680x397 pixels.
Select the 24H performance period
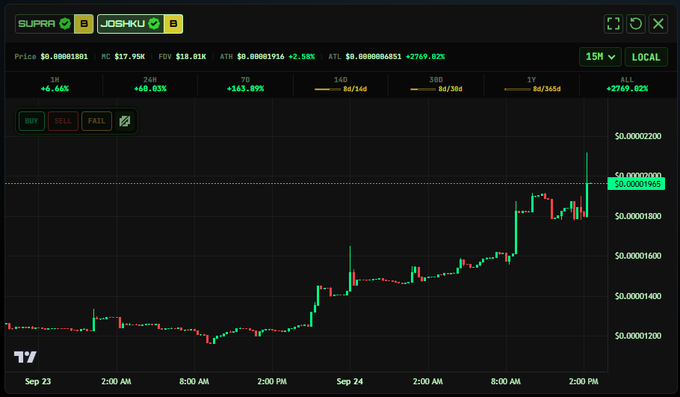tap(150, 84)
